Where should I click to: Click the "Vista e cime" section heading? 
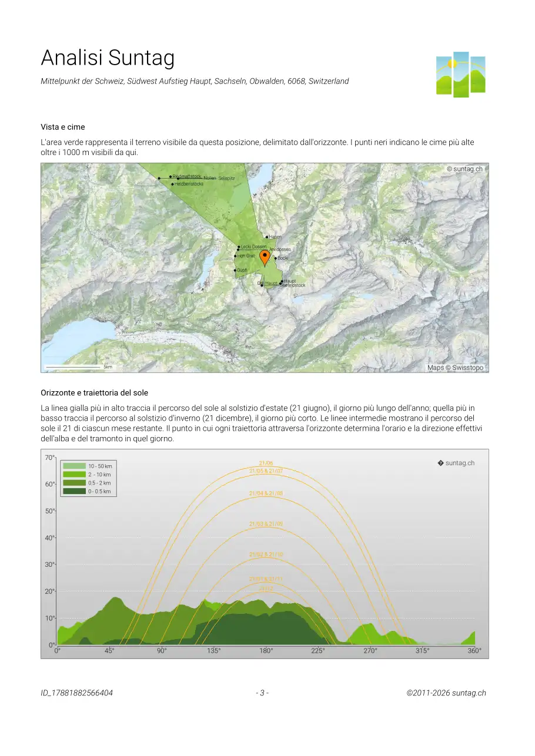coord(63,127)
